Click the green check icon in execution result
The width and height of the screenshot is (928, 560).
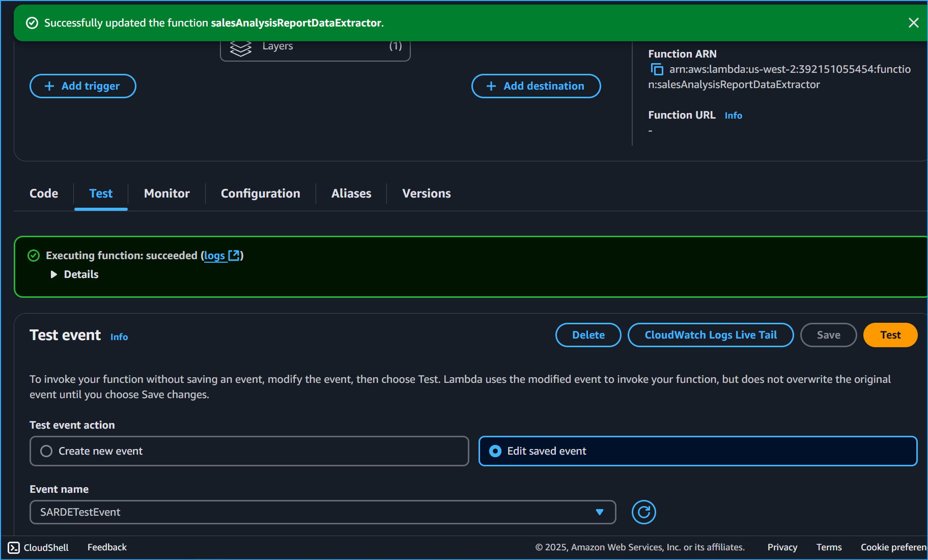[34, 256]
